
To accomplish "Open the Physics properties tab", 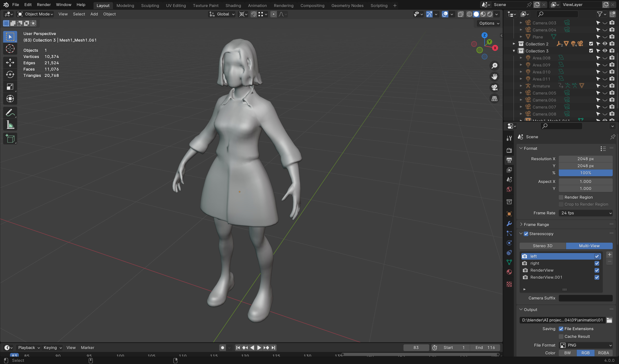I will pyautogui.click(x=509, y=243).
